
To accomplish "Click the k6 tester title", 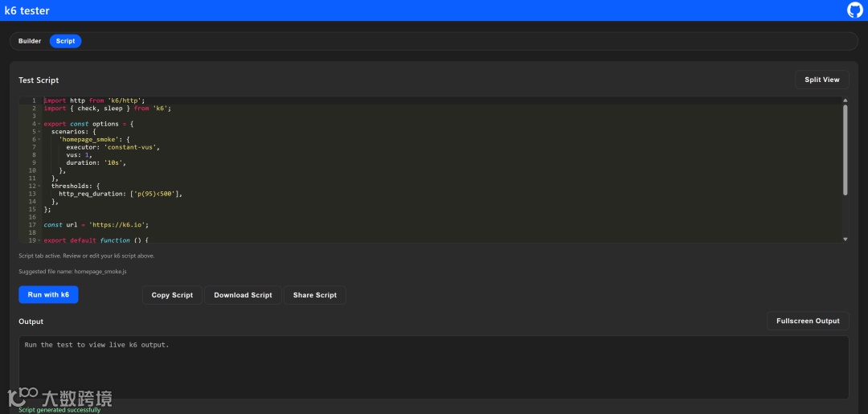I will pyautogui.click(x=27, y=10).
